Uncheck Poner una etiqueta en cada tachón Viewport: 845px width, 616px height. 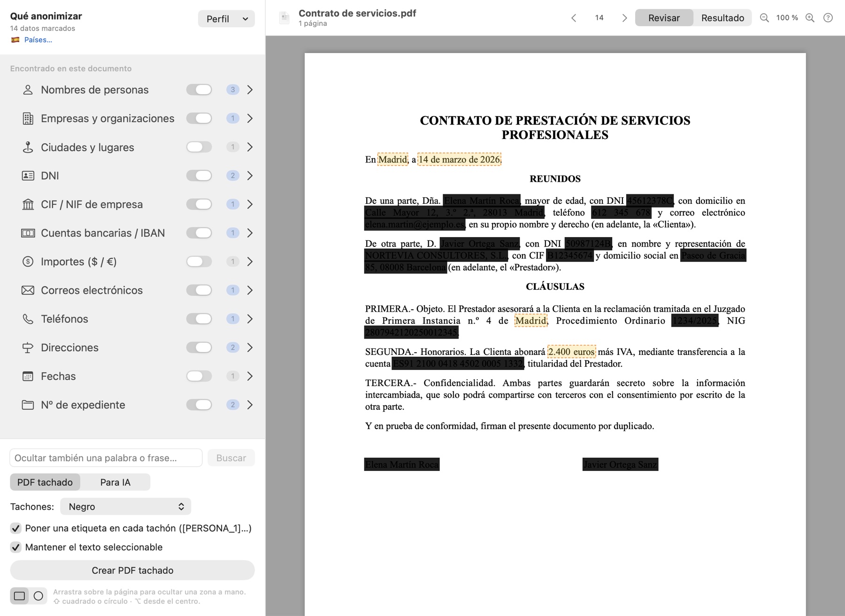(15, 528)
